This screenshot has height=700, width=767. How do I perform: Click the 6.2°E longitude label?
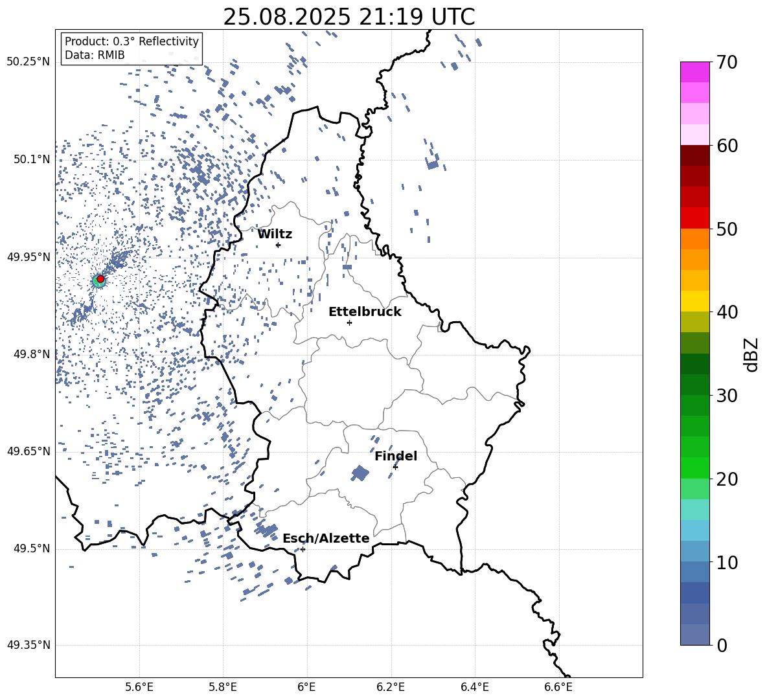point(391,687)
